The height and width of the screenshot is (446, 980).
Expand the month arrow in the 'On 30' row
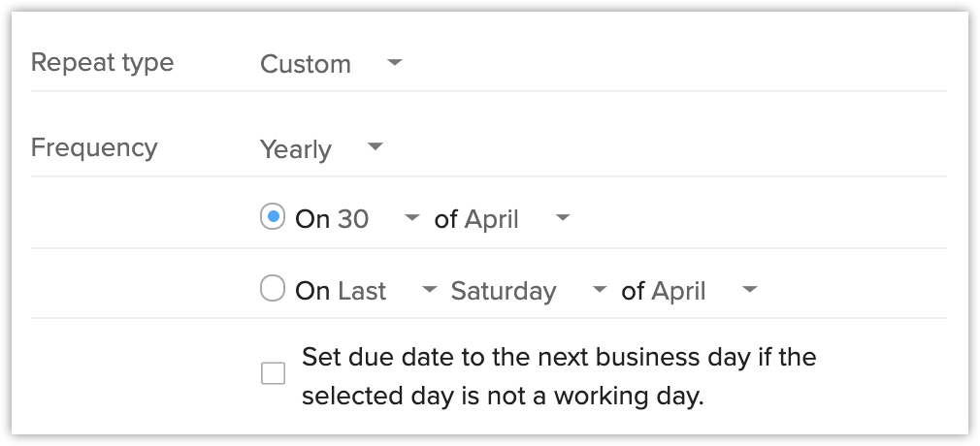coord(563,218)
